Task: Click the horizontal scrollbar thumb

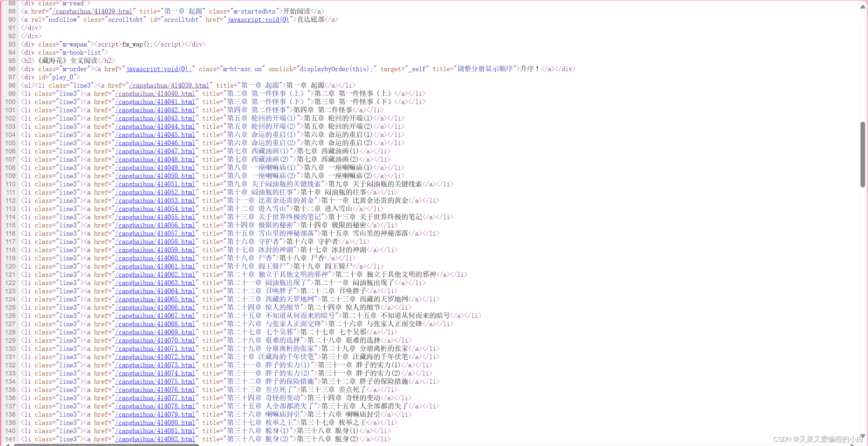Action: (106, 445)
